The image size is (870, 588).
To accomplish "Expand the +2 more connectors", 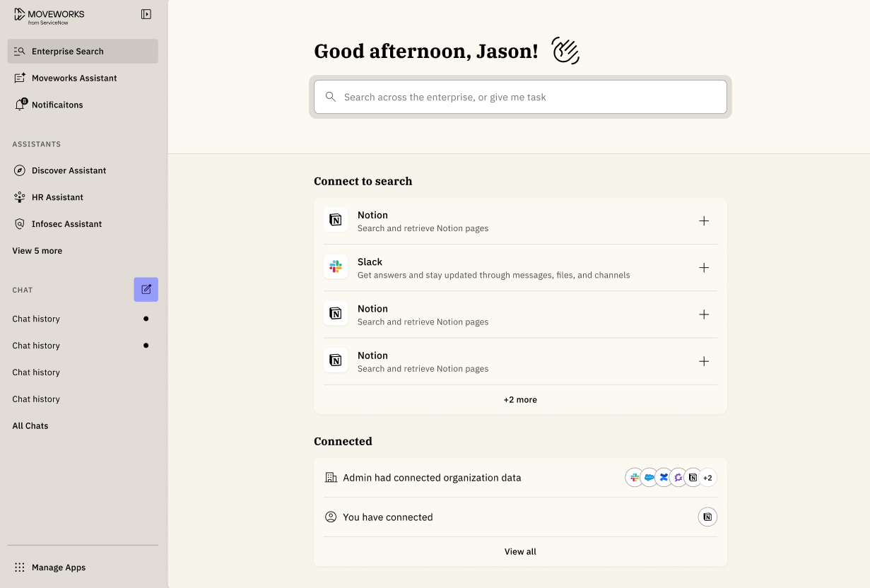I will pos(520,399).
